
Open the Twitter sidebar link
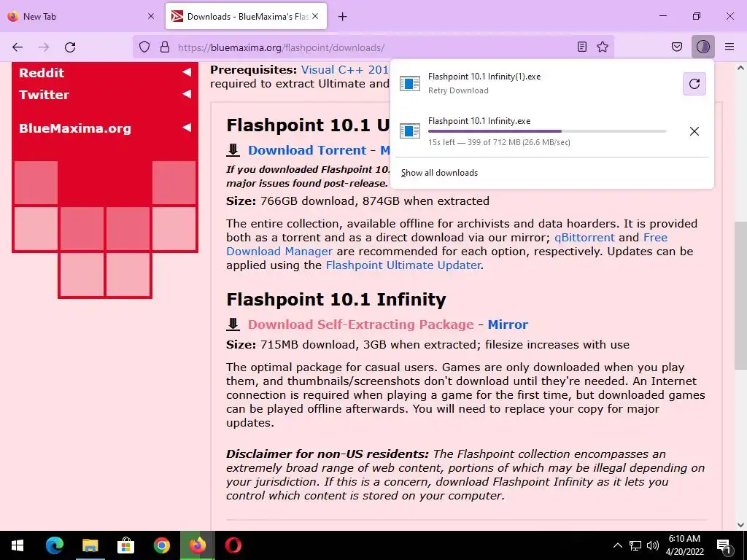(44, 95)
